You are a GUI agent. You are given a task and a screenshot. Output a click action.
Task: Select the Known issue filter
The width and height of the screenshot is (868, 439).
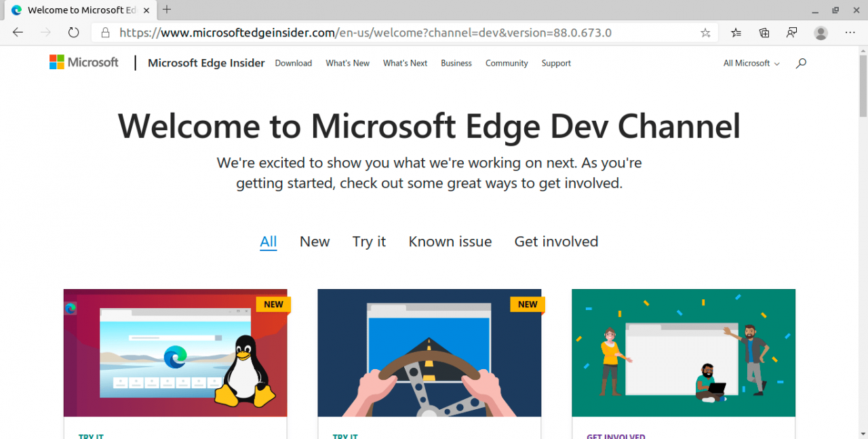click(450, 242)
